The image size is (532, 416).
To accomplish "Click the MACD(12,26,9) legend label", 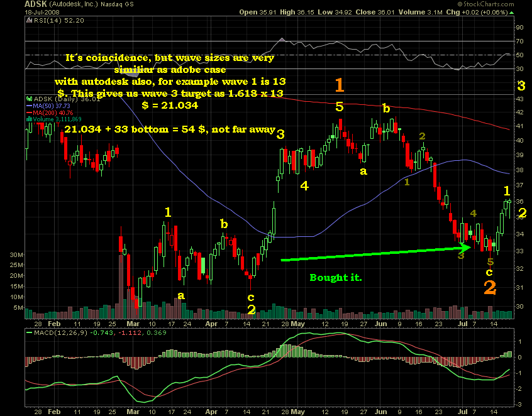I will coord(60,332).
